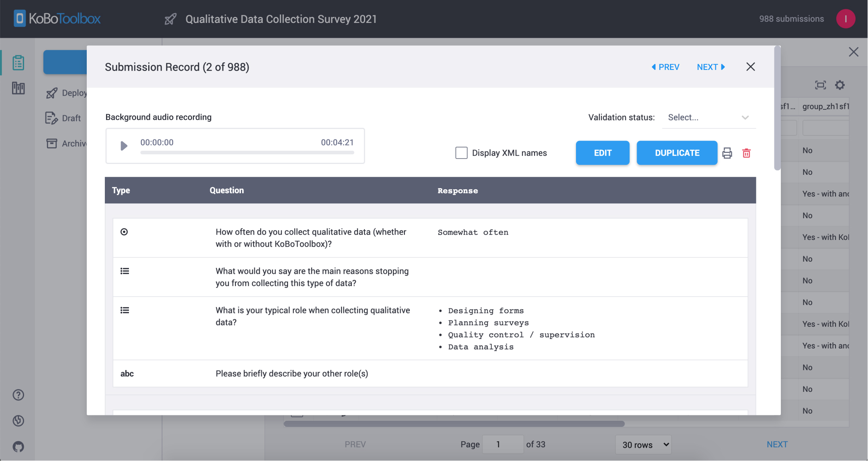Viewport: 868px width, 461px height.
Task: Open the forms clipboard icon in sidebar
Action: tap(18, 62)
